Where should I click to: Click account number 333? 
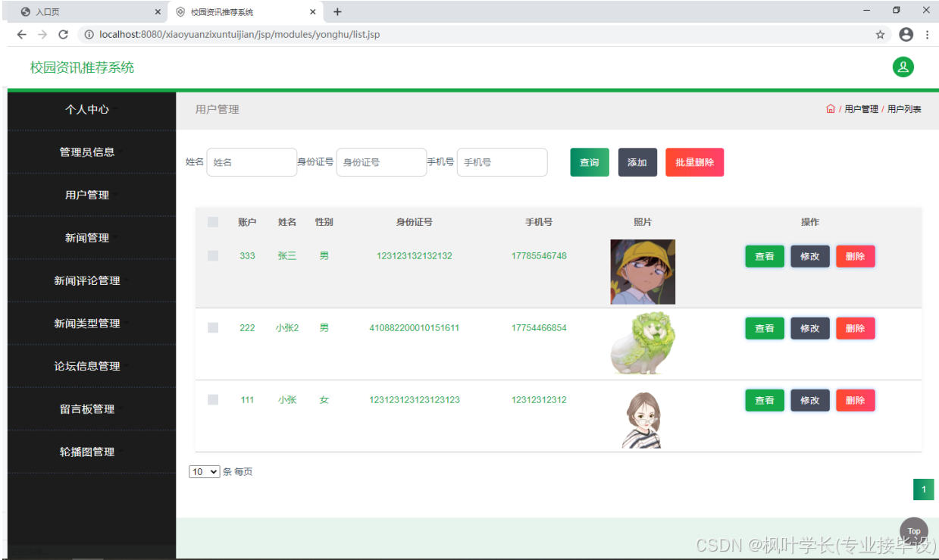pyautogui.click(x=247, y=255)
